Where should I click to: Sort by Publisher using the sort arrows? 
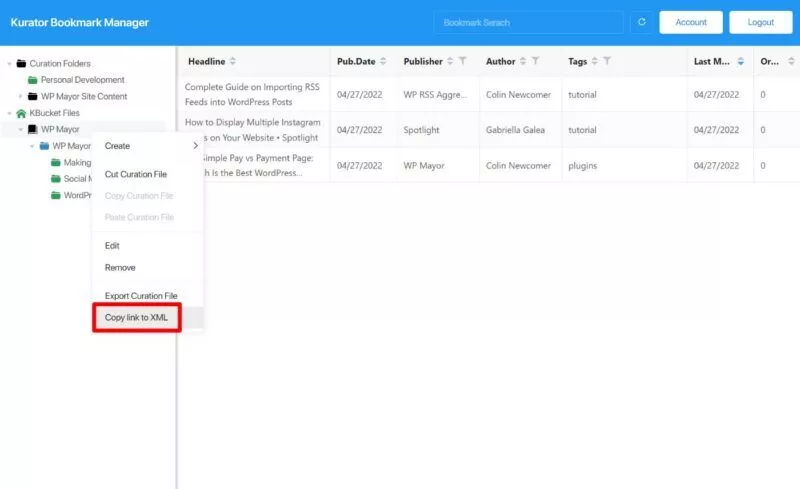coord(450,61)
